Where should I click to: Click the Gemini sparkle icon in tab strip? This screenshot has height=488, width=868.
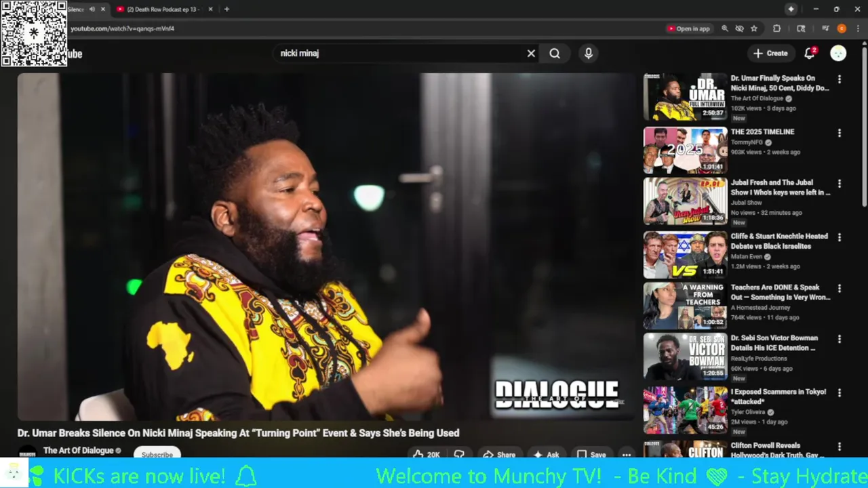(791, 9)
